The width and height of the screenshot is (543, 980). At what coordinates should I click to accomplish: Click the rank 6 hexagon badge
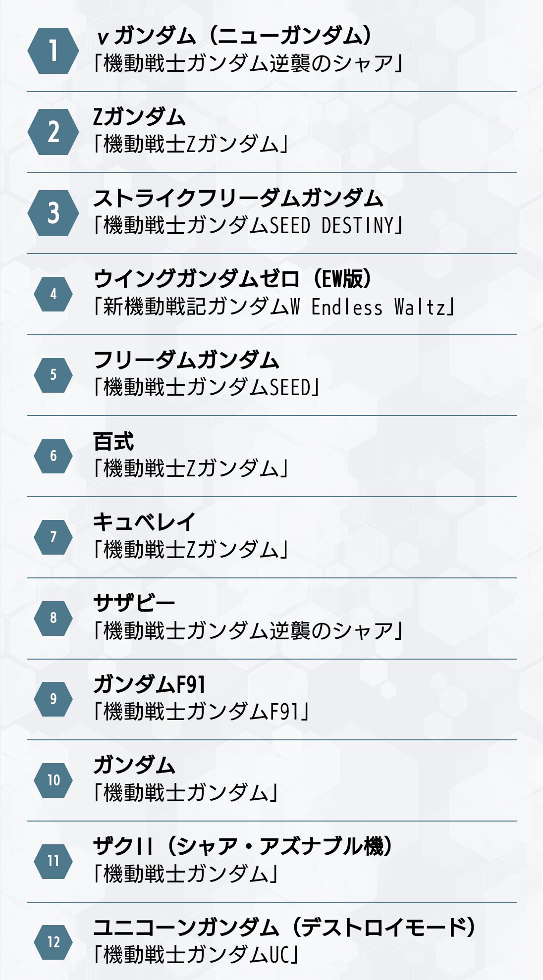[53, 456]
